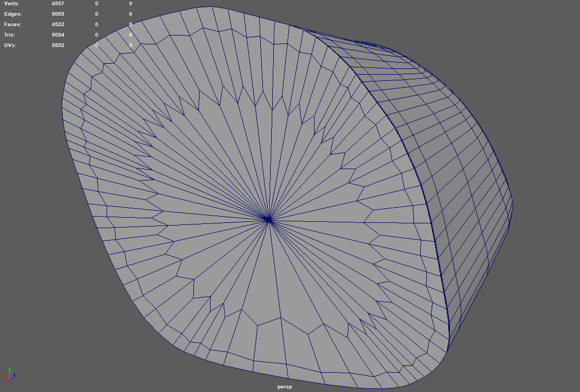Click the red X axis label
580x392 pixels.
[3, 375]
